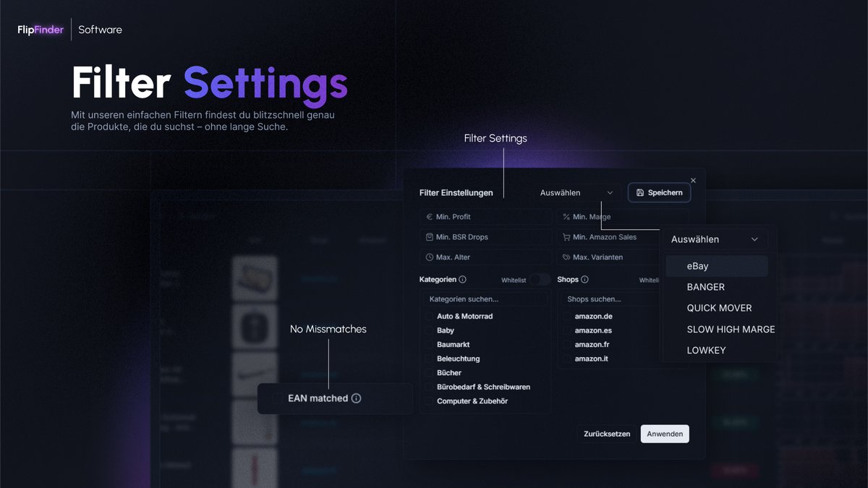
Task: Select the amazon.es shop checkbox
Action: (567, 330)
